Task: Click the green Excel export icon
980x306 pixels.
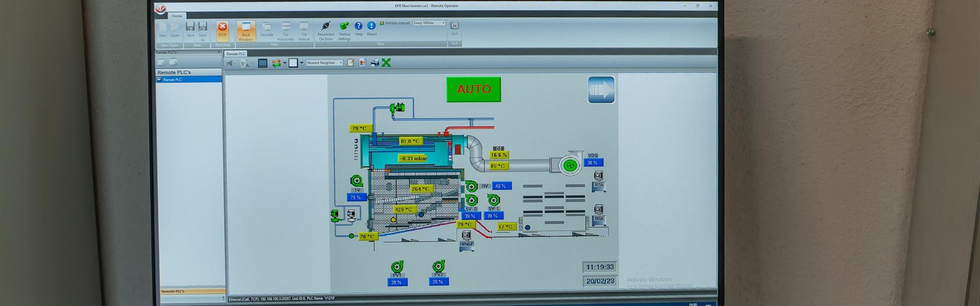Action: pyautogui.click(x=386, y=63)
